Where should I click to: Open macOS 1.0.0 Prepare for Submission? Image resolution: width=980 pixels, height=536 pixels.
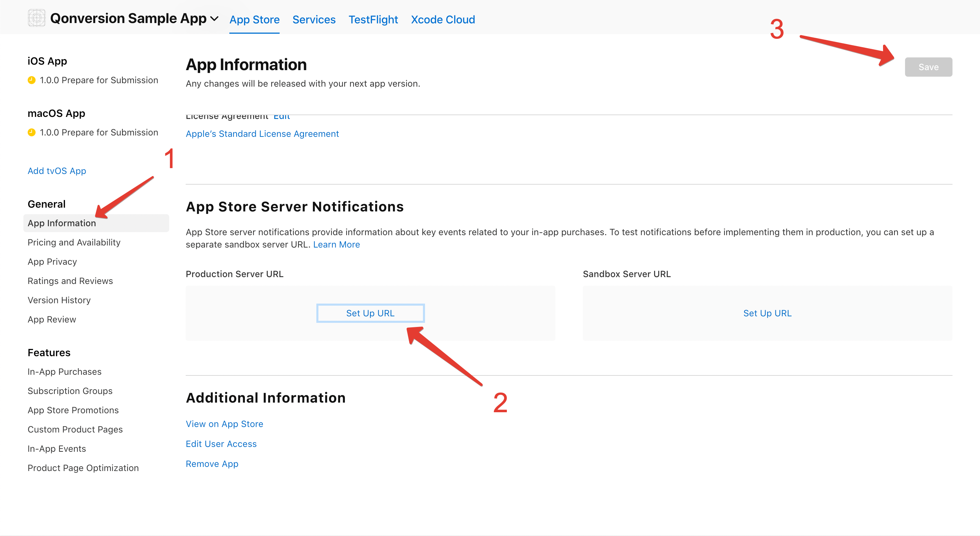(99, 132)
